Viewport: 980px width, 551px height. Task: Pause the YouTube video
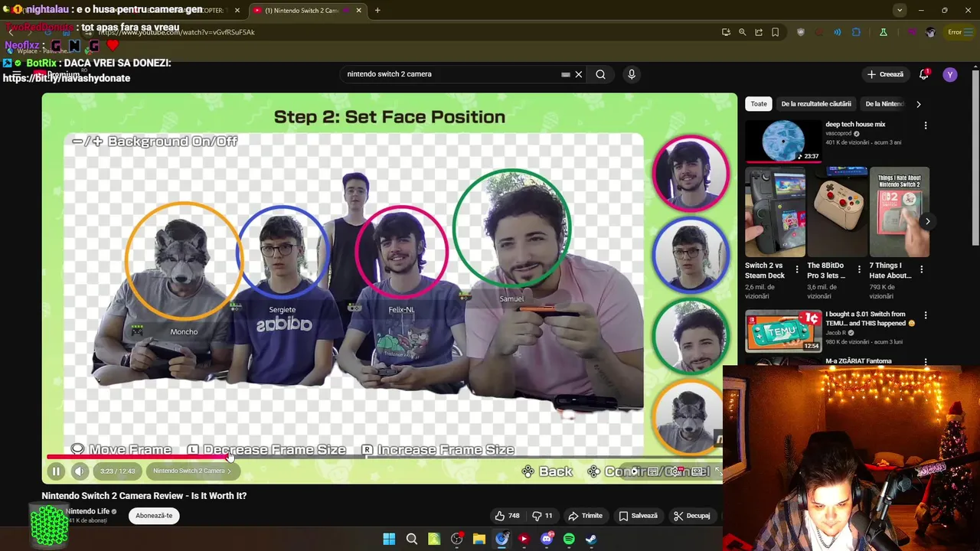point(56,471)
